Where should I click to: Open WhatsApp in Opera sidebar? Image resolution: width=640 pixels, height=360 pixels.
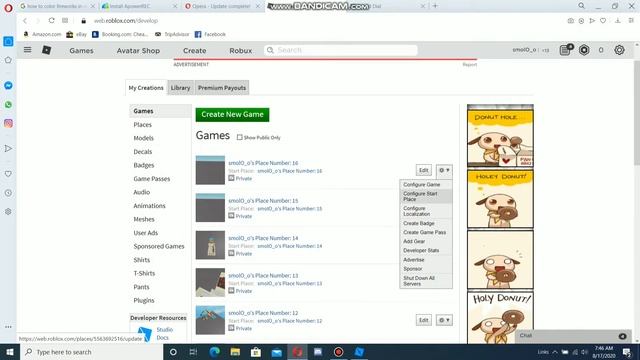(8, 104)
